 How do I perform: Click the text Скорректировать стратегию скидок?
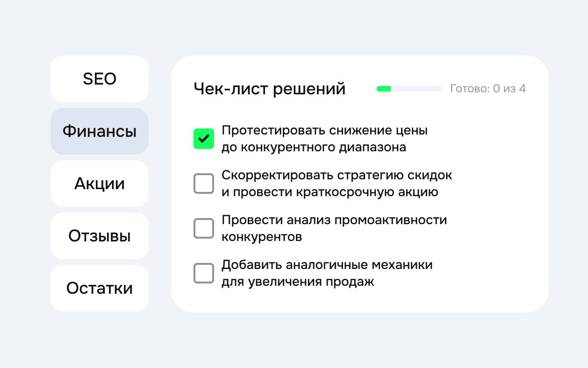click(337, 175)
